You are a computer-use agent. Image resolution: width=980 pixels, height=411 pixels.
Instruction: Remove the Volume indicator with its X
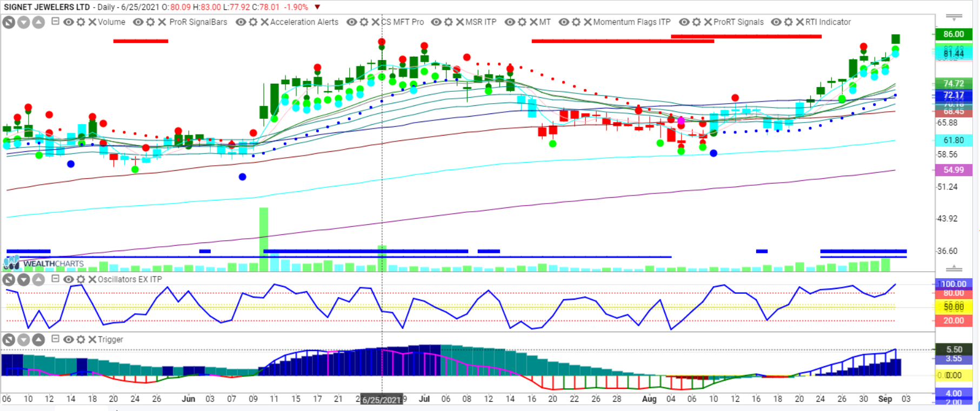pyautogui.click(x=92, y=22)
